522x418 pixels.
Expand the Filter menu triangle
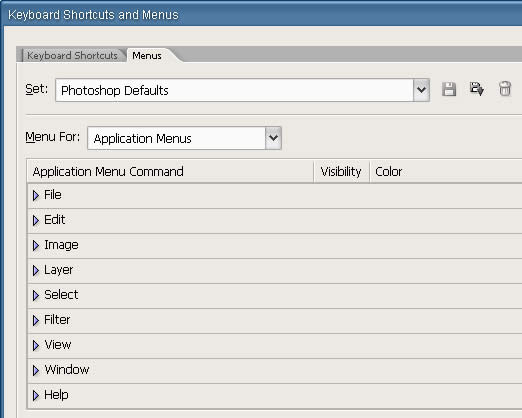(36, 320)
